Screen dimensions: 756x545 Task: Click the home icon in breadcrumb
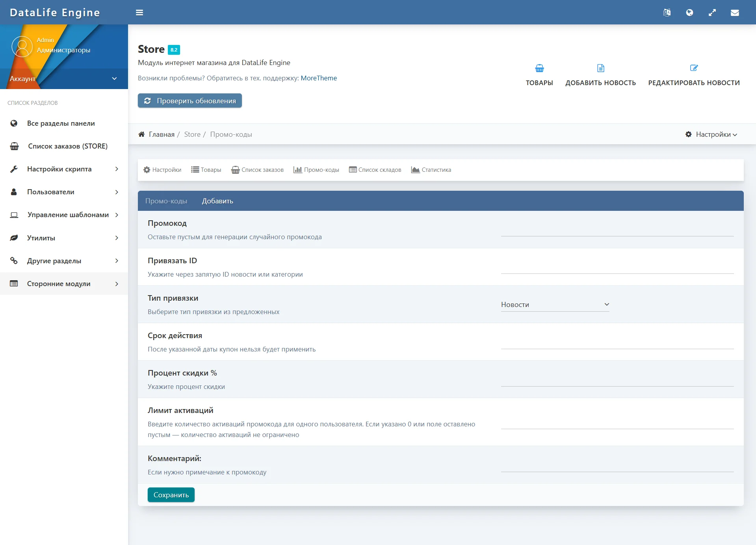point(141,134)
